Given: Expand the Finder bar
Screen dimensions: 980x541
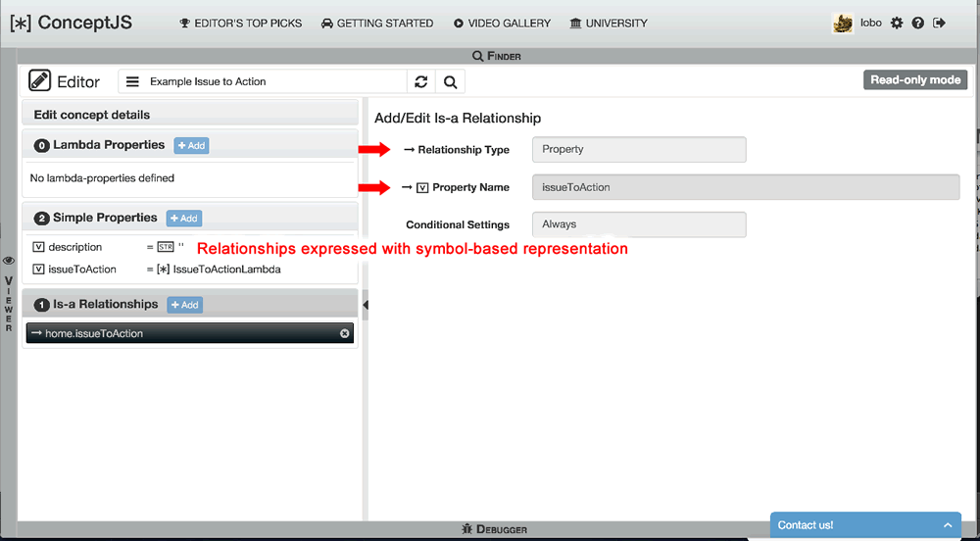Looking at the screenshot, I should [496, 56].
